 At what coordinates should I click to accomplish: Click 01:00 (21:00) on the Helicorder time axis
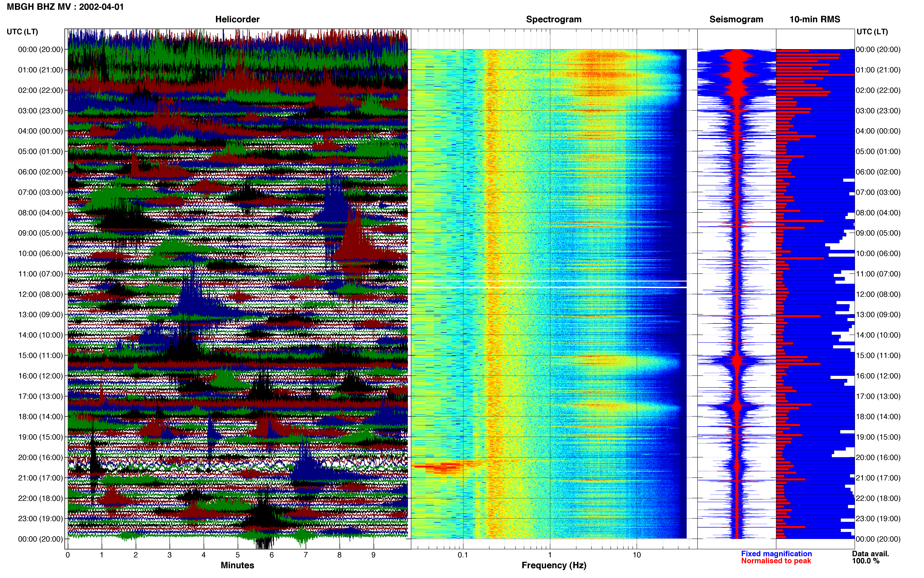pos(41,70)
